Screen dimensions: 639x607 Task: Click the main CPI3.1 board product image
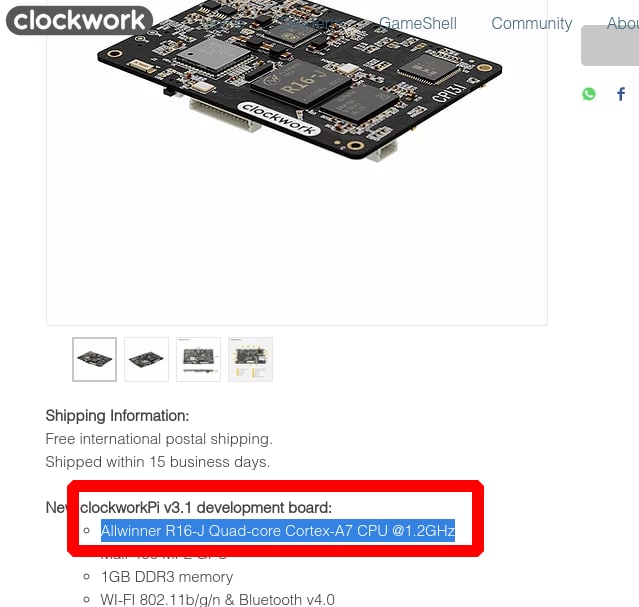point(297,163)
